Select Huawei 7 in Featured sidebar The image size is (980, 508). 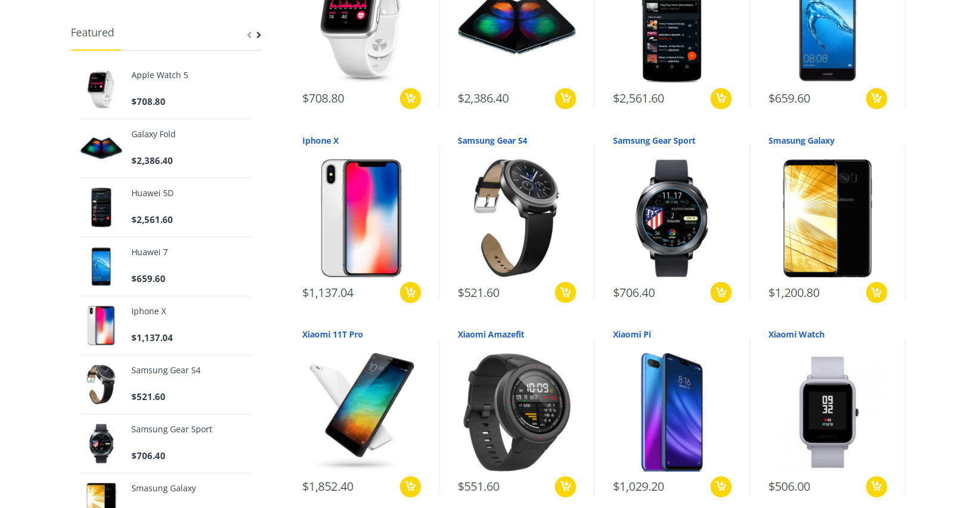pyautogui.click(x=150, y=252)
